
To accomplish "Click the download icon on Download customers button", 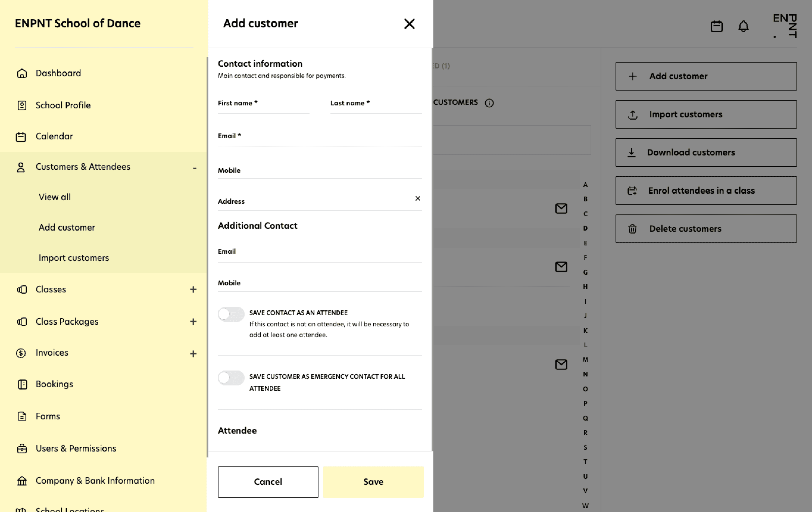I will [x=631, y=153].
